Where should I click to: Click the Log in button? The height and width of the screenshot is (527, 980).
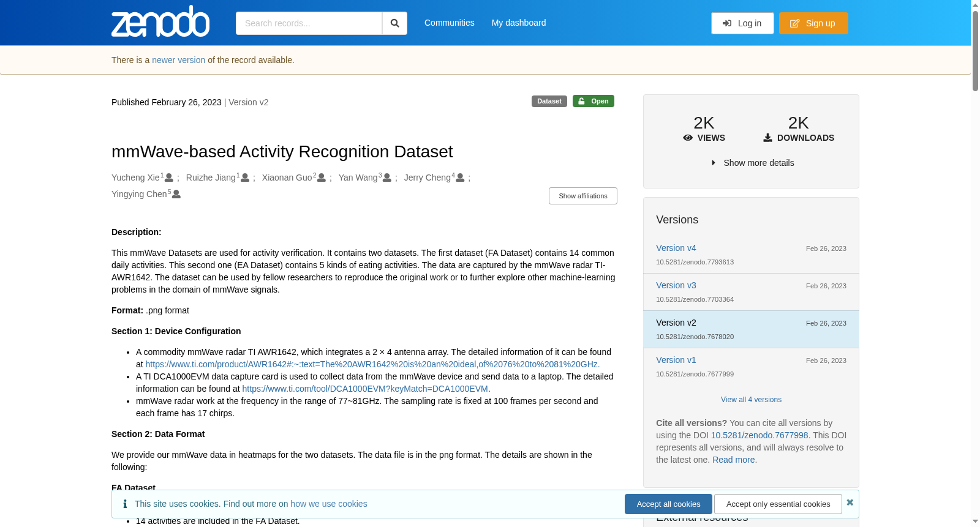[x=742, y=23]
